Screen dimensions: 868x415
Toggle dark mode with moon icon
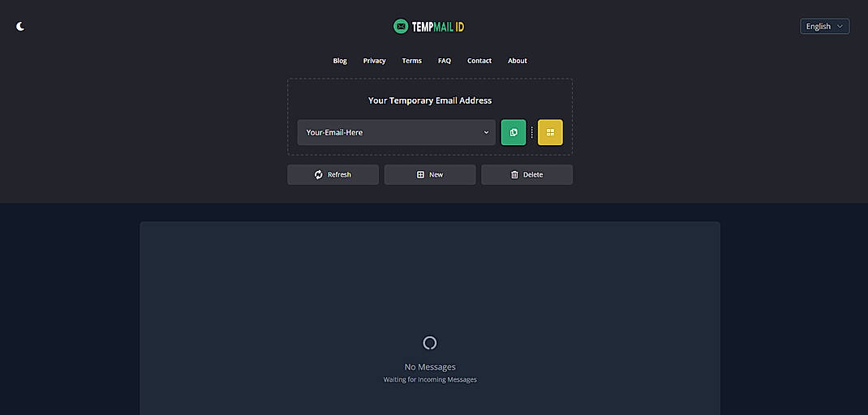(x=20, y=26)
